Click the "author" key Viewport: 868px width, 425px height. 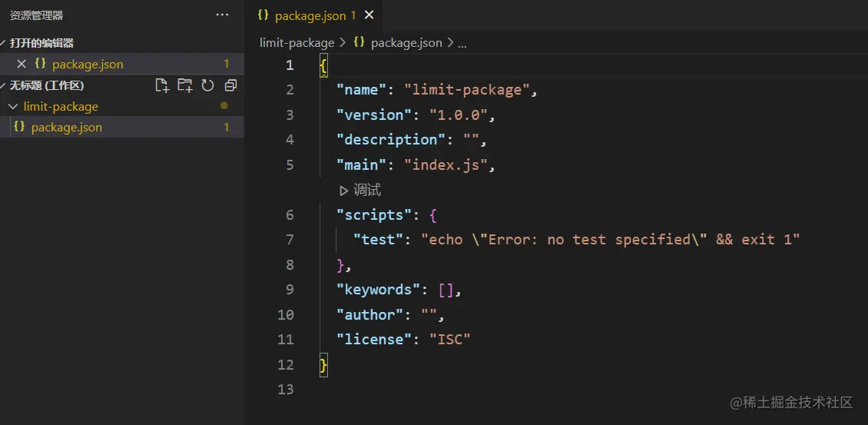coord(369,315)
